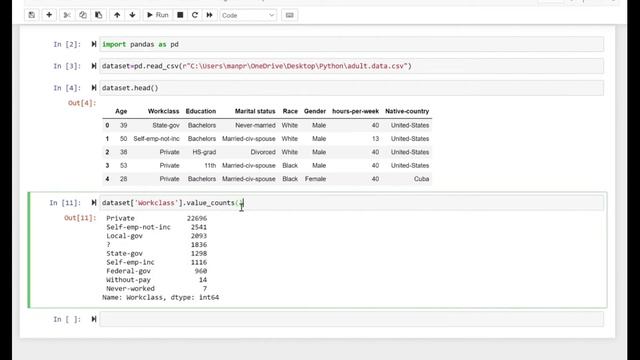This screenshot has height=360, width=640.
Task: Click the Cuba cell in row 4
Action: coord(421,179)
